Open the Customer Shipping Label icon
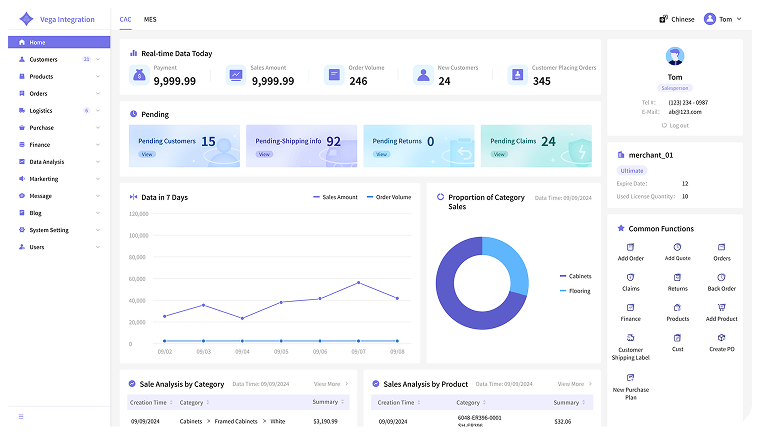760x434 pixels. (630, 338)
